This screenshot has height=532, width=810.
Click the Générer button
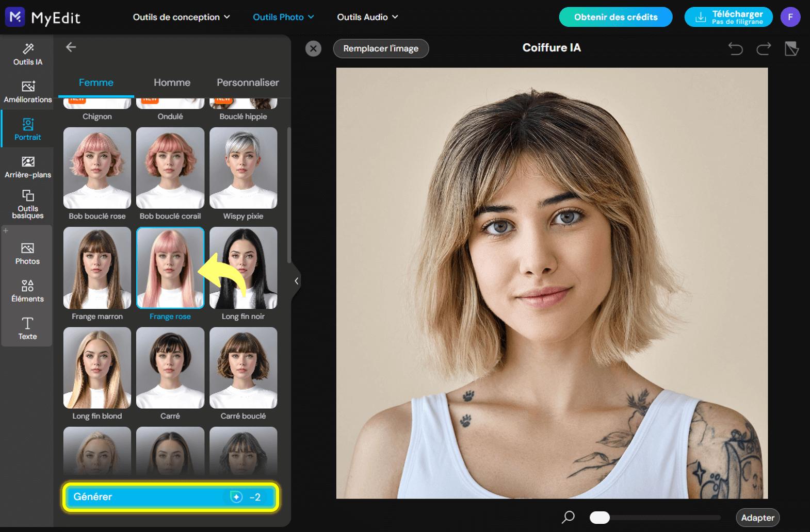point(171,497)
